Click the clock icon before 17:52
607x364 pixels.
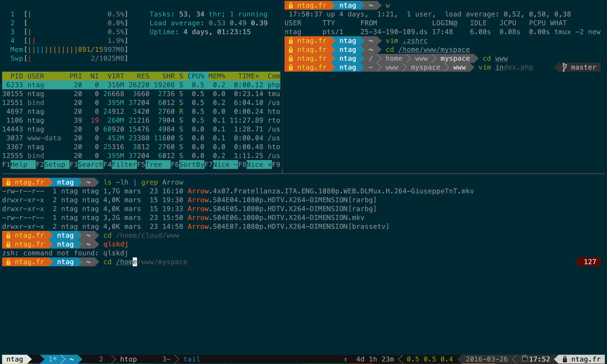[525, 359]
